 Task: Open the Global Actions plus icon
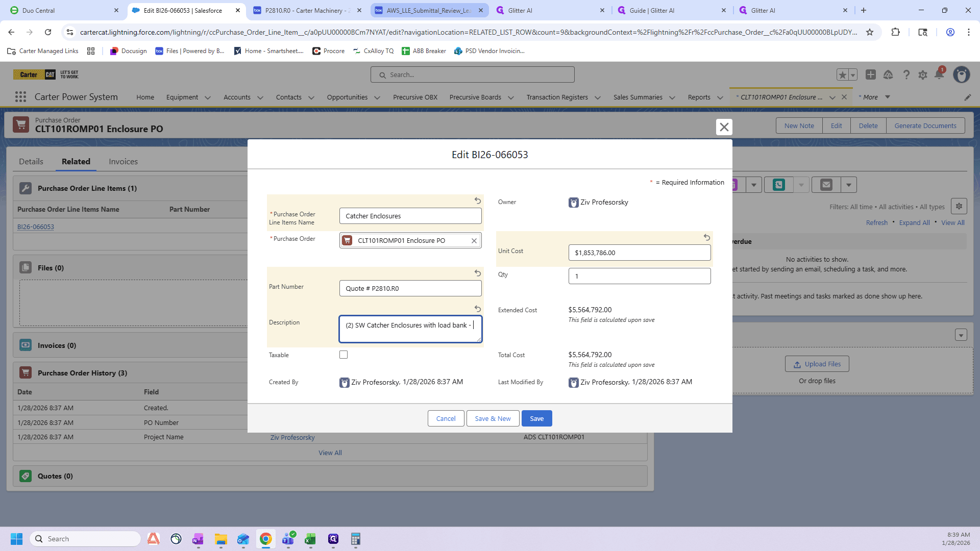871,75
